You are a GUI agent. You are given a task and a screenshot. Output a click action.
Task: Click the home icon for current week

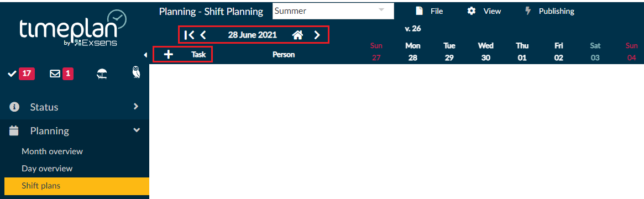(x=297, y=35)
